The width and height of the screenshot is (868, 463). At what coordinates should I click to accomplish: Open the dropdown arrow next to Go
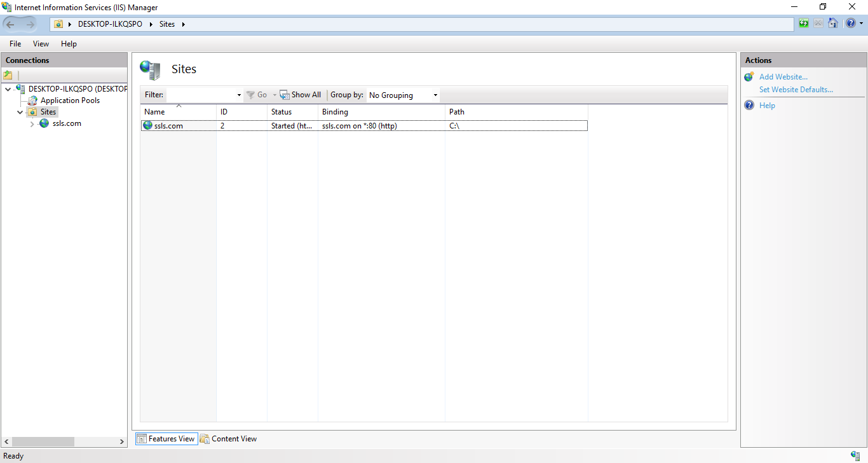coord(275,95)
